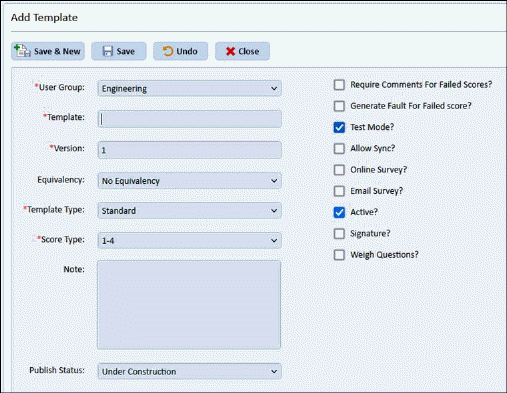This screenshot has width=507, height=393.
Task: Check the Email Survey checkbox
Action: pos(339,191)
